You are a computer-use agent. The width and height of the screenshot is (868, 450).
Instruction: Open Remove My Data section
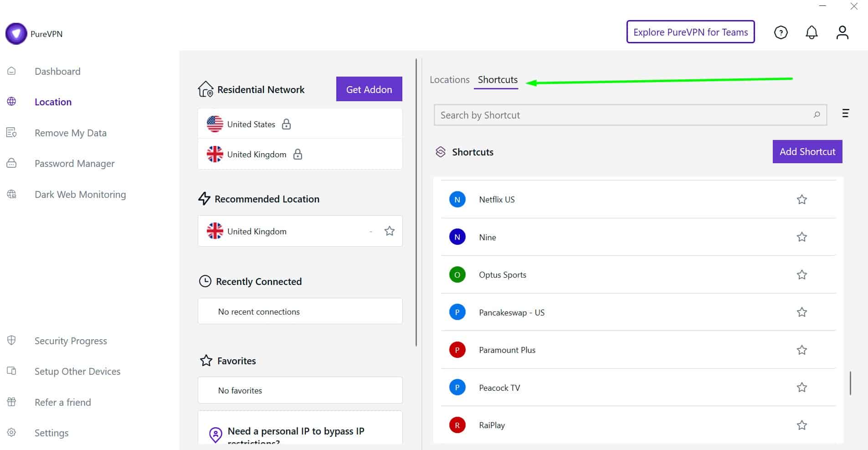pyautogui.click(x=71, y=133)
